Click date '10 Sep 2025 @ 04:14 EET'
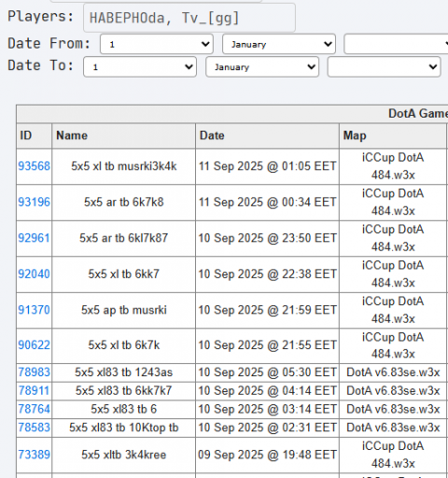This screenshot has height=478, width=448. (268, 390)
